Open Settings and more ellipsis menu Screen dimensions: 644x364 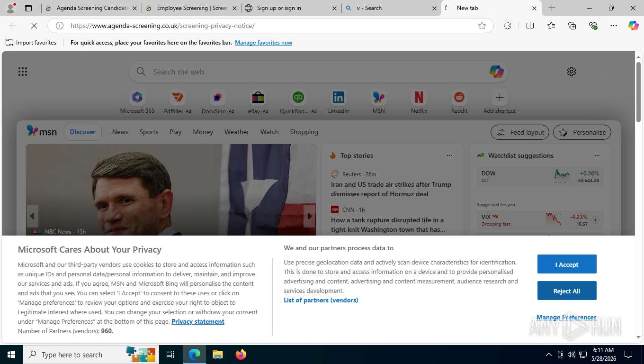pyautogui.click(x=614, y=26)
